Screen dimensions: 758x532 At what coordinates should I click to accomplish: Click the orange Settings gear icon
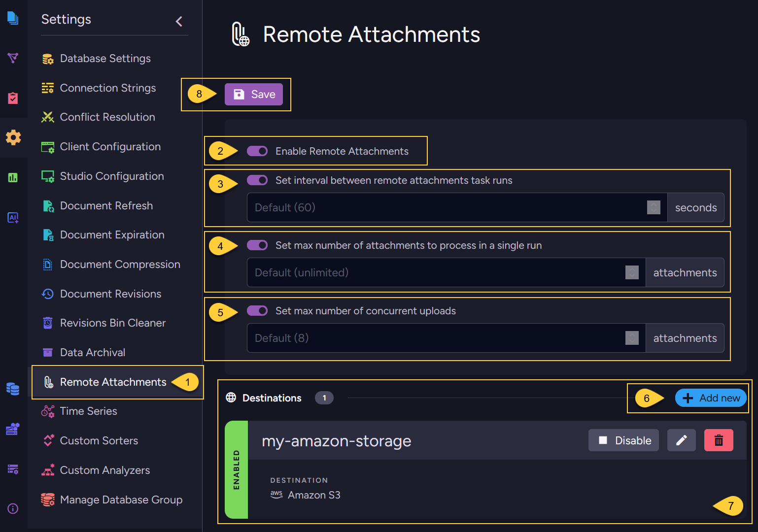pos(13,138)
